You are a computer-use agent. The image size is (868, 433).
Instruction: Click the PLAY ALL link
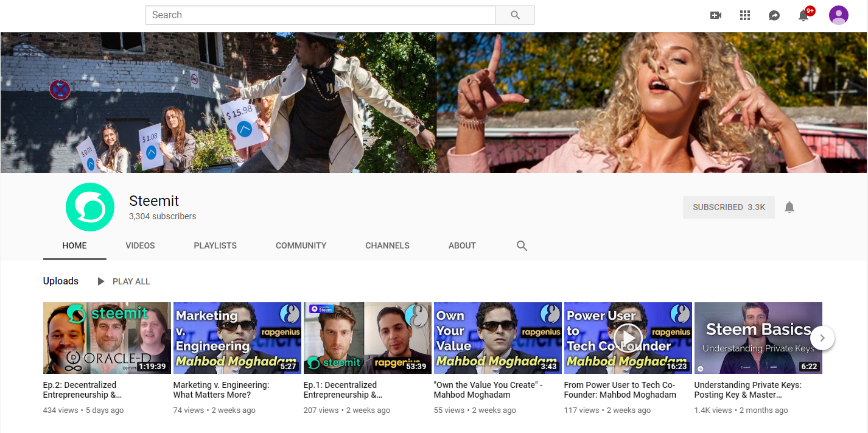(131, 281)
